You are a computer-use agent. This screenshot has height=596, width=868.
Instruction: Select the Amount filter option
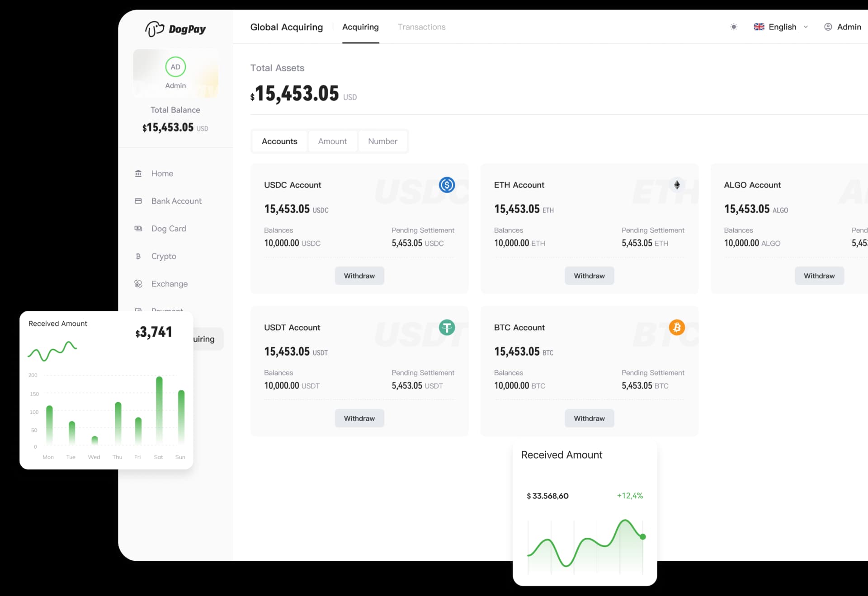click(x=333, y=141)
